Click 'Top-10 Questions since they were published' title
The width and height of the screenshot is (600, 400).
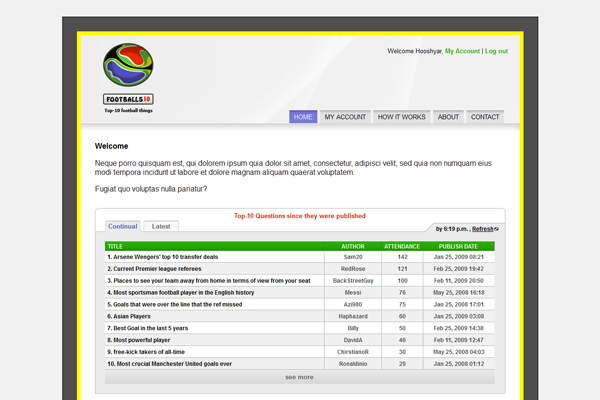point(300,216)
